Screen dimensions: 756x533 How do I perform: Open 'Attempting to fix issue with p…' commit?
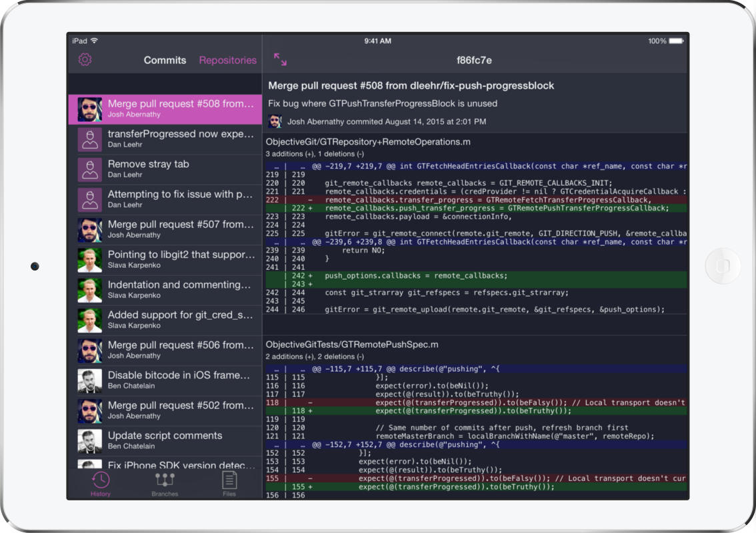pos(165,199)
